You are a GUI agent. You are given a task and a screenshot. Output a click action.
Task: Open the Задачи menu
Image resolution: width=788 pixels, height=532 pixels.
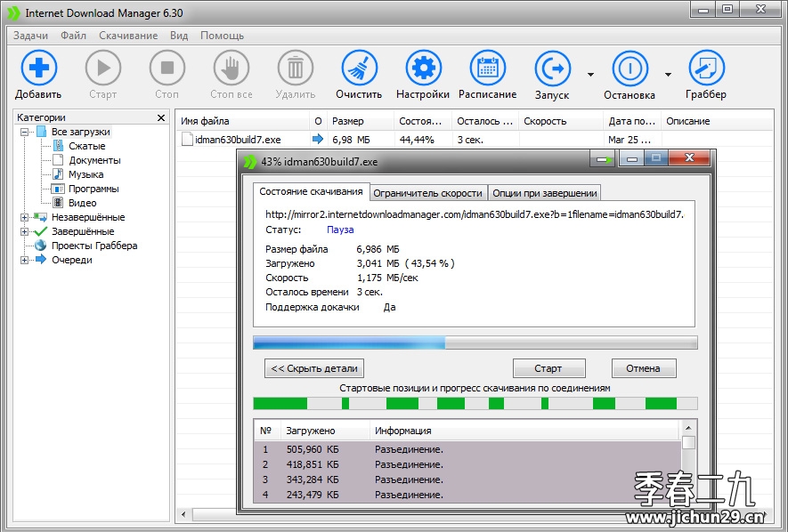coord(30,36)
